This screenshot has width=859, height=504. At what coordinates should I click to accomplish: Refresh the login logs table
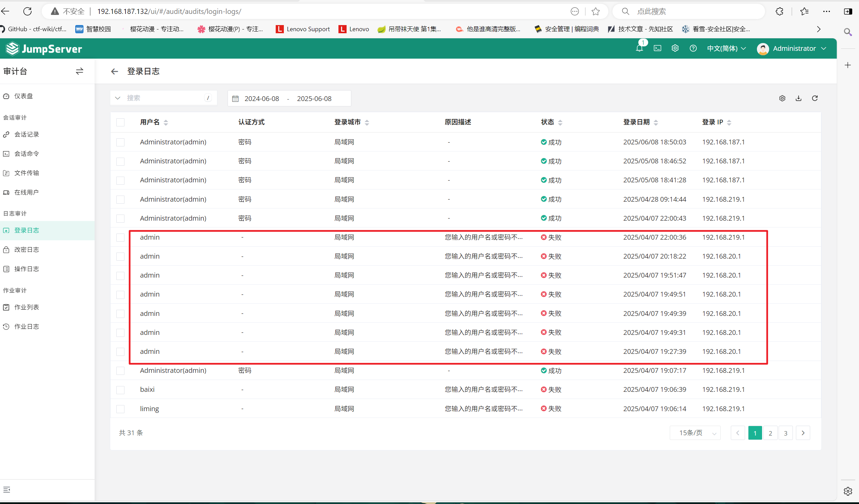[815, 99]
